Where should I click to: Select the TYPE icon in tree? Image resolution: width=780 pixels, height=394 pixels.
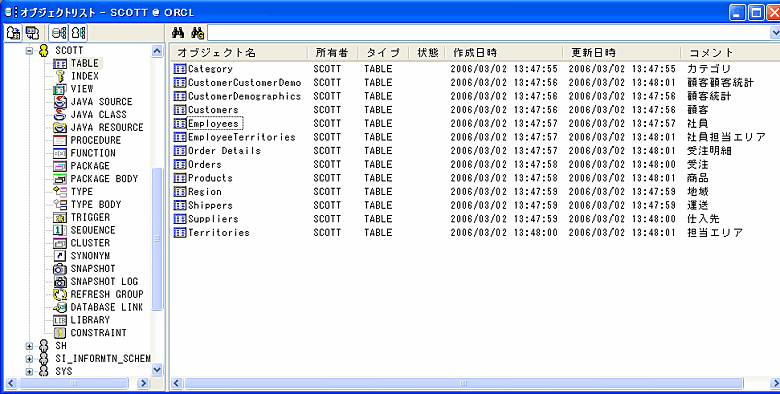tap(60, 192)
